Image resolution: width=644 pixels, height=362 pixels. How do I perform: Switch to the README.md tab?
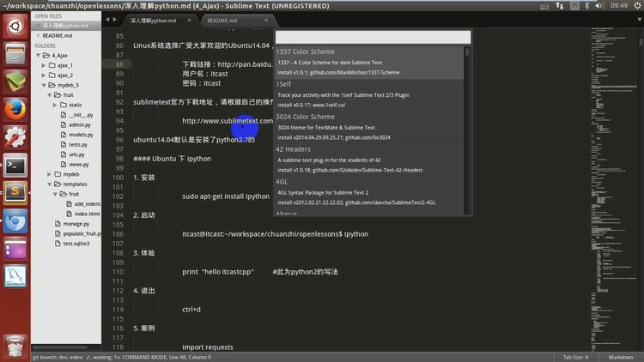222,21
